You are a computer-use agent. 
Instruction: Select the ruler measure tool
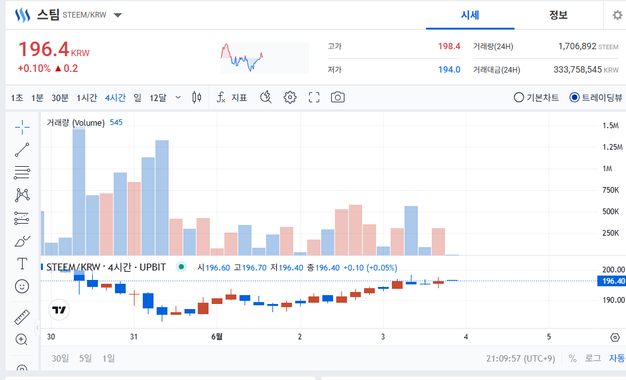point(22,317)
